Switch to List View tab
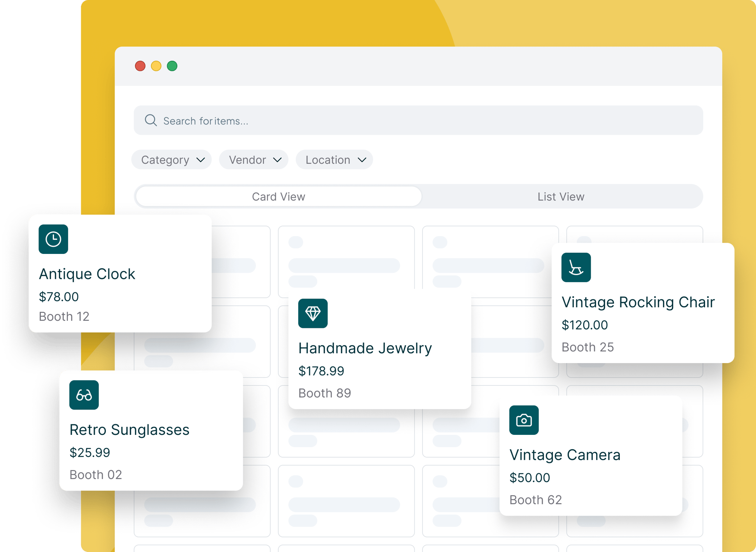 point(561,196)
